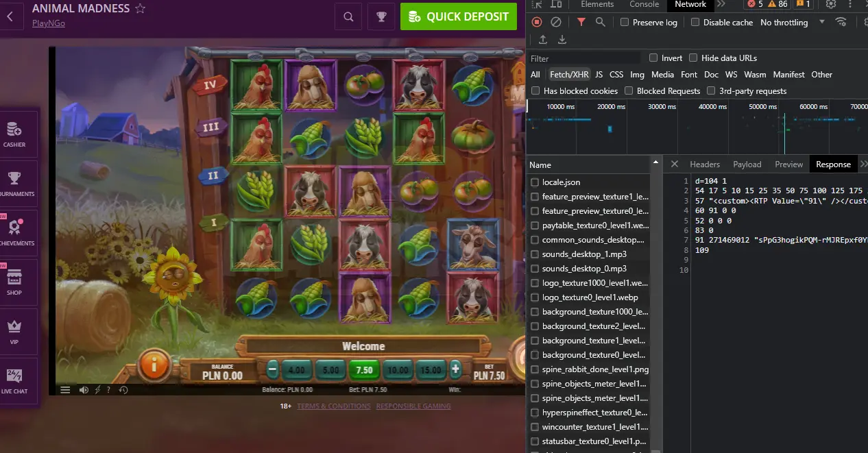The image size is (868, 453).
Task: Open the trophy button next to Quick Deposit
Action: click(381, 17)
